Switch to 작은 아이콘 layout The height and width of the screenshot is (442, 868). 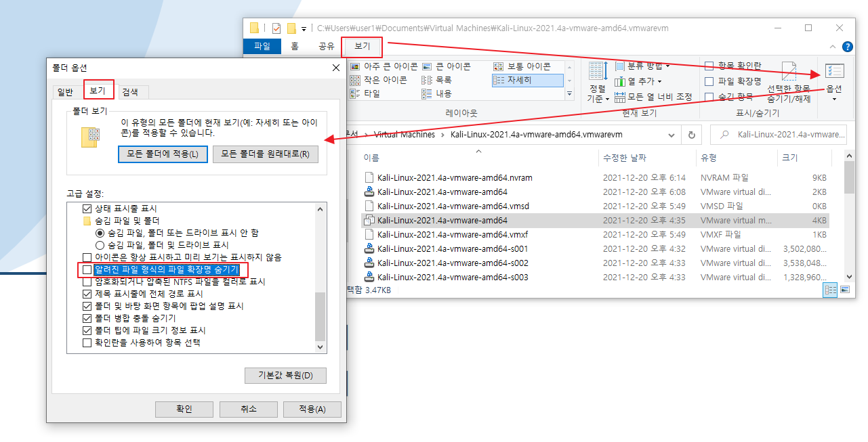click(379, 80)
